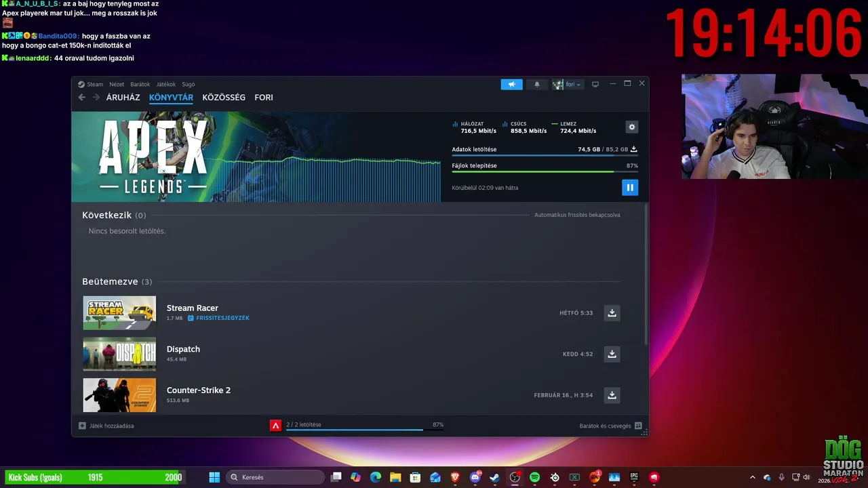Open the Súgó menu
This screenshot has height=488, width=868.
click(189, 84)
